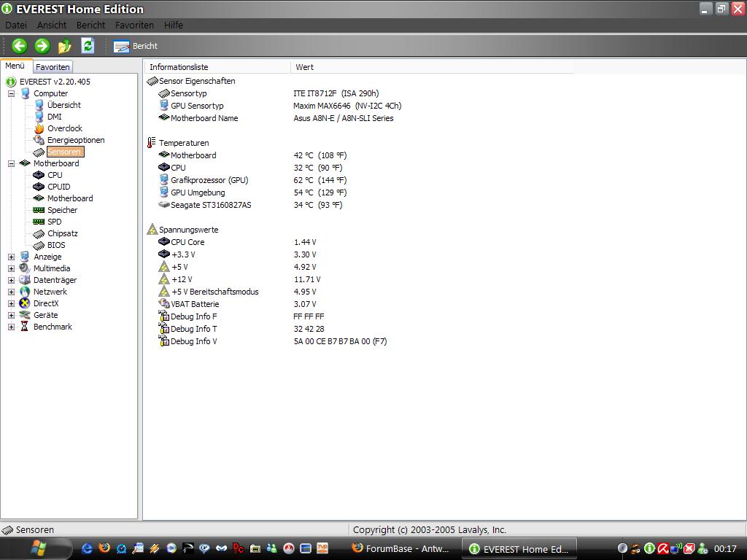
Task: Click the Multimedia icon in tree
Action: [x=25, y=268]
